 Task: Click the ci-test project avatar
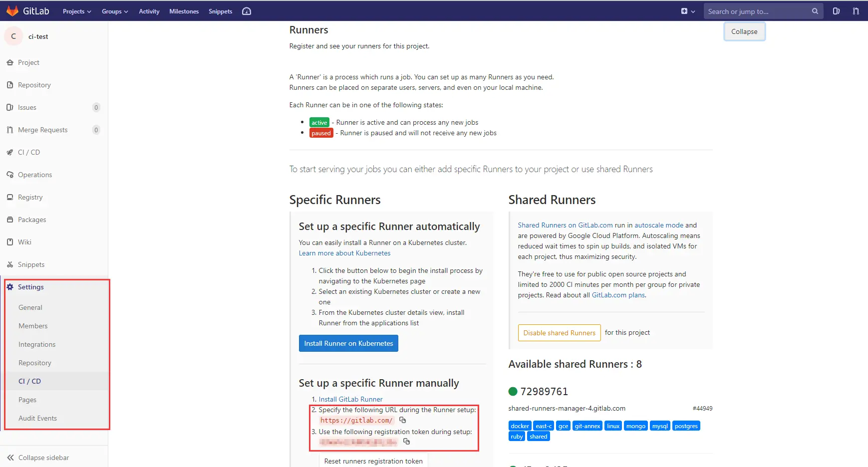[13, 36]
